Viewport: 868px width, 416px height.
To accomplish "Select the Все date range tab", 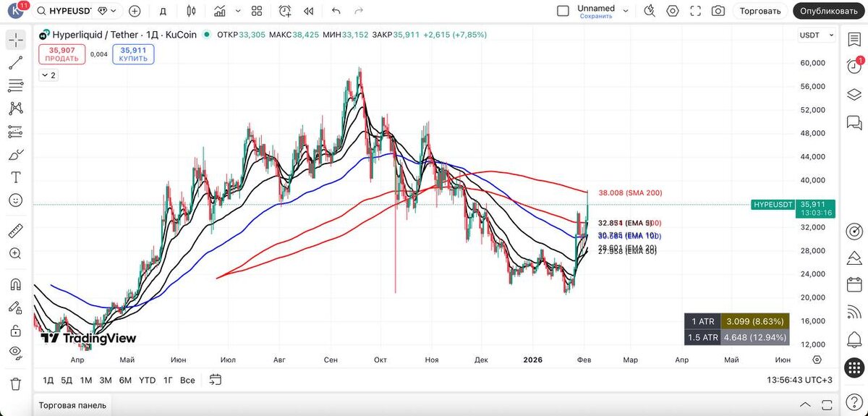I will [x=187, y=380].
